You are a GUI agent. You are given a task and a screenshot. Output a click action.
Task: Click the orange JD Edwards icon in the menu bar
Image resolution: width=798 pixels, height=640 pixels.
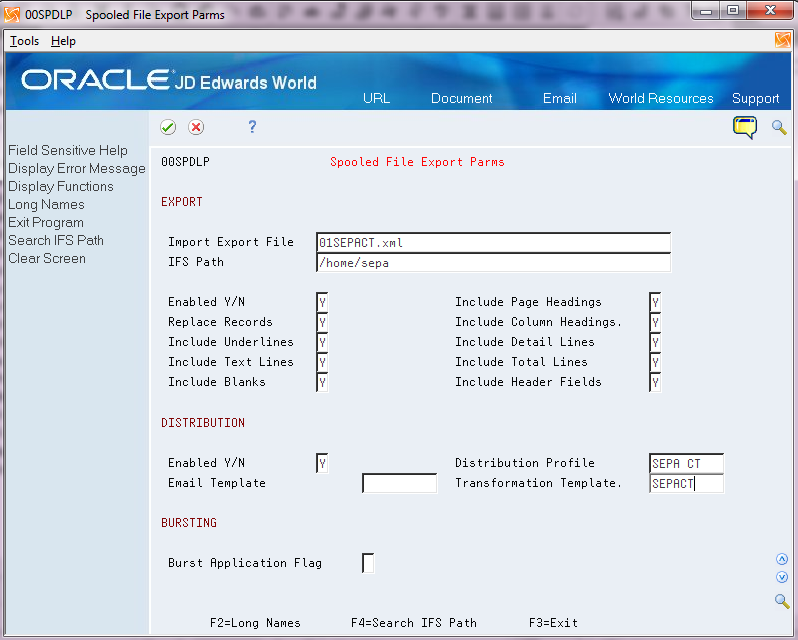click(783, 40)
